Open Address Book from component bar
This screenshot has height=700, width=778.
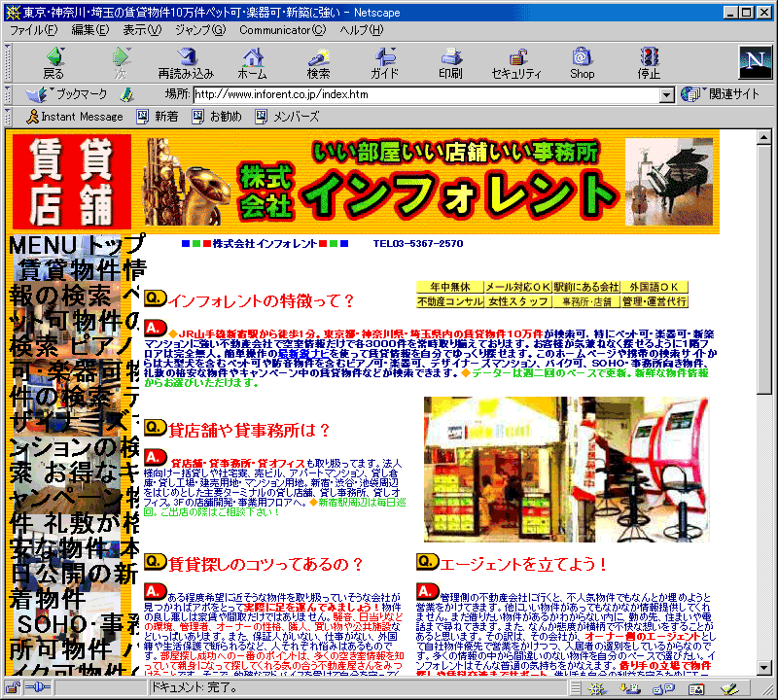696,688
